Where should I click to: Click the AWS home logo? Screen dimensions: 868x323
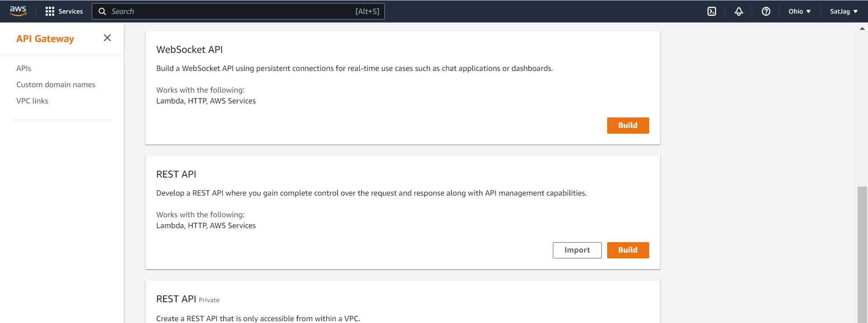[18, 11]
